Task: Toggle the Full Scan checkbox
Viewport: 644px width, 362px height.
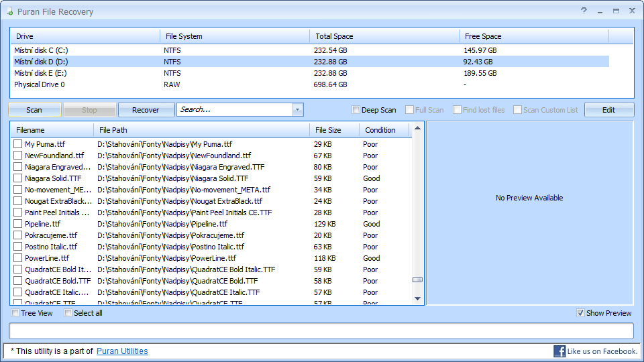Action: pyautogui.click(x=409, y=109)
